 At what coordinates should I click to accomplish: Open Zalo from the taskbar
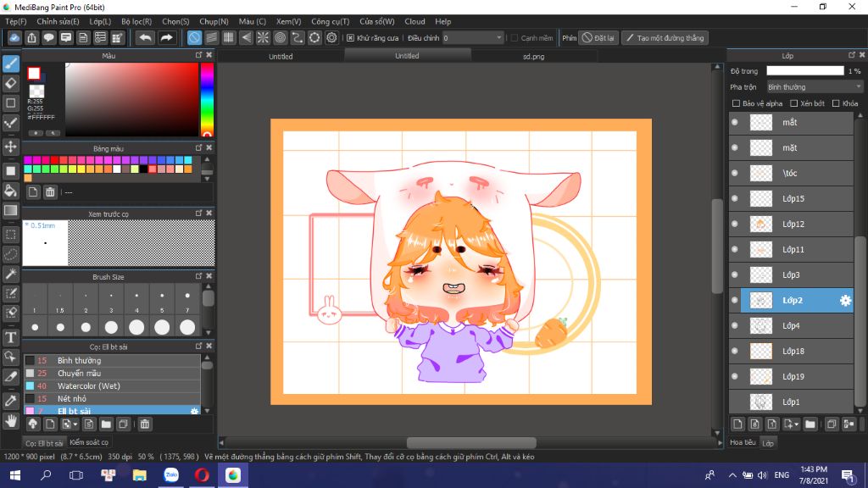171,475
